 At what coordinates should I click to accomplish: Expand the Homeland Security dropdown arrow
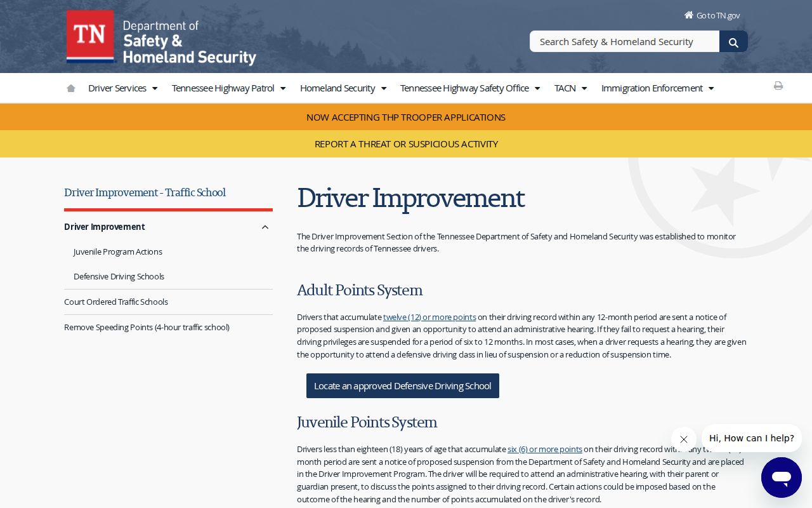pos(384,89)
